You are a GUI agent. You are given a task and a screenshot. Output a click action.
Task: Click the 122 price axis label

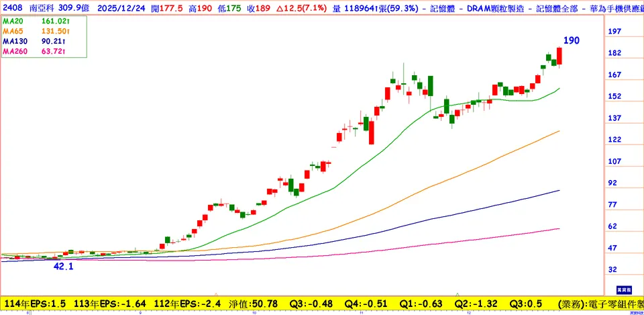(x=614, y=140)
